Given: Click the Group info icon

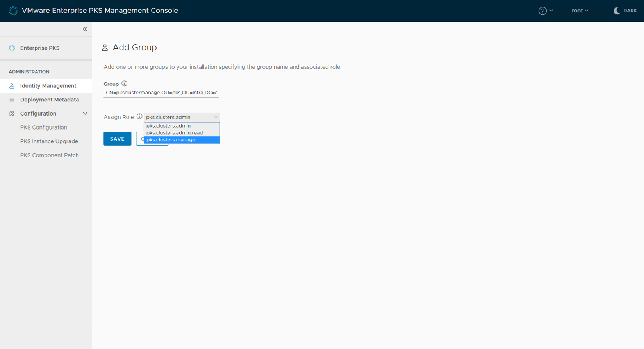Looking at the screenshot, I should tap(125, 84).
